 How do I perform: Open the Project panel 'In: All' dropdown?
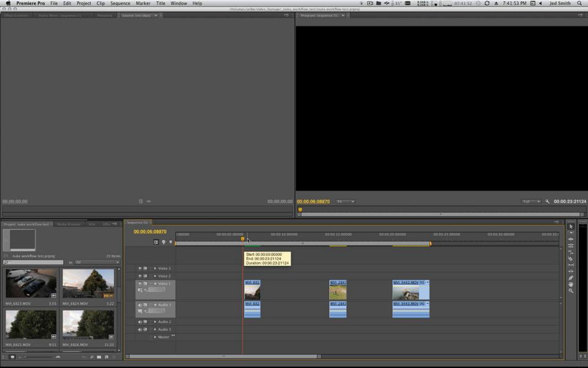(x=97, y=263)
